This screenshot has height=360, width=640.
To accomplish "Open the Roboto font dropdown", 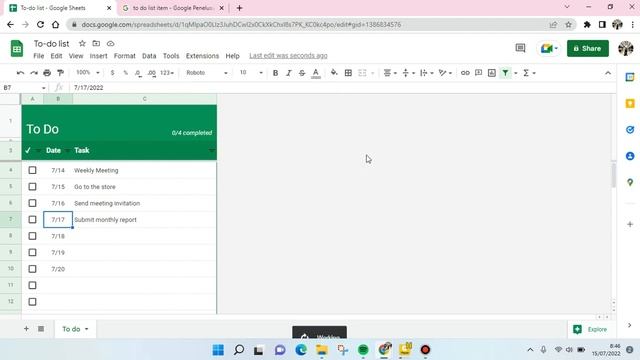I will pos(207,73).
